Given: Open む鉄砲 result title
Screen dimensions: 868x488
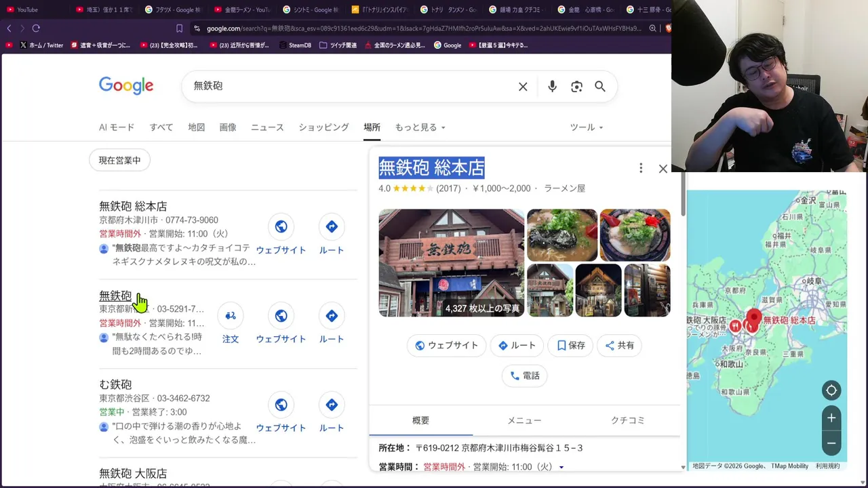Looking at the screenshot, I should (x=115, y=384).
